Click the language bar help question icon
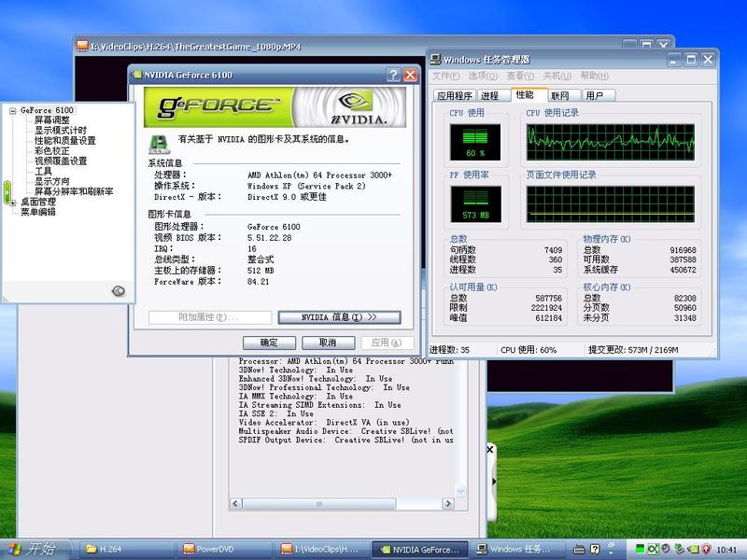 pyautogui.click(x=595, y=549)
